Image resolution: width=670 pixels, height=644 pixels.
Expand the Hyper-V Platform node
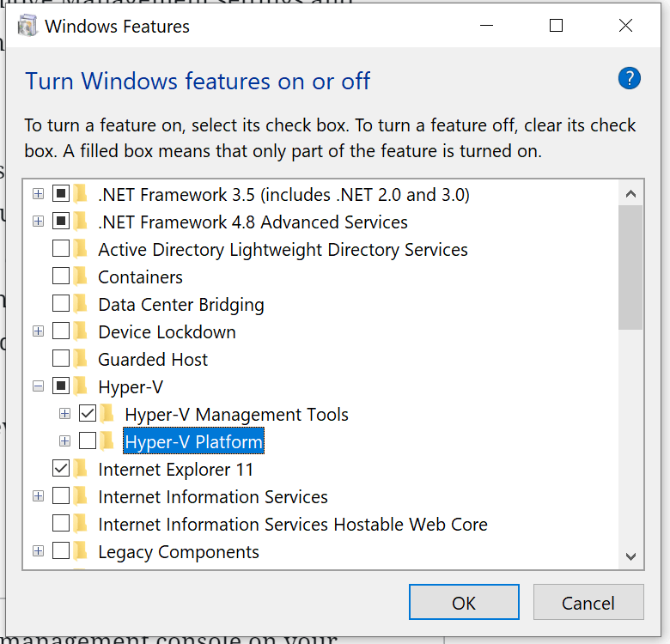click(x=65, y=441)
